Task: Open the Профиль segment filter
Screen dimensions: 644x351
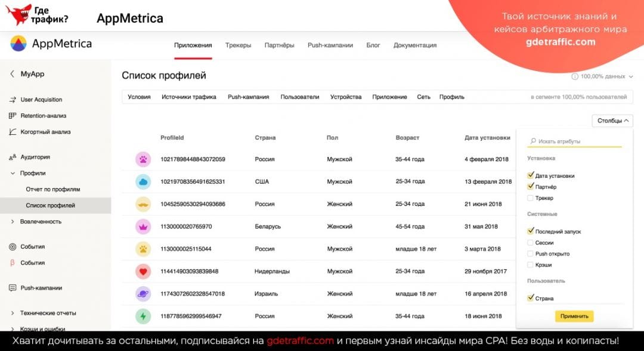Action: 452,97
